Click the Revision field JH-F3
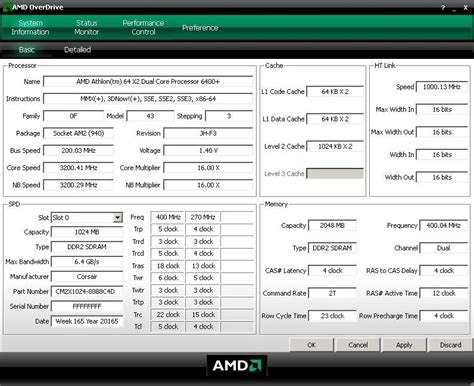 [x=208, y=133]
